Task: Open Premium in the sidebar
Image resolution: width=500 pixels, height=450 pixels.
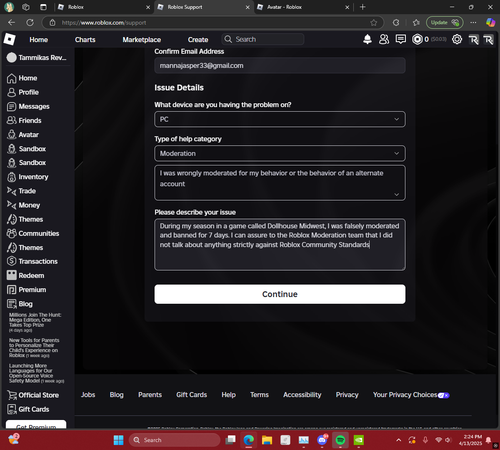Action: 26,290
